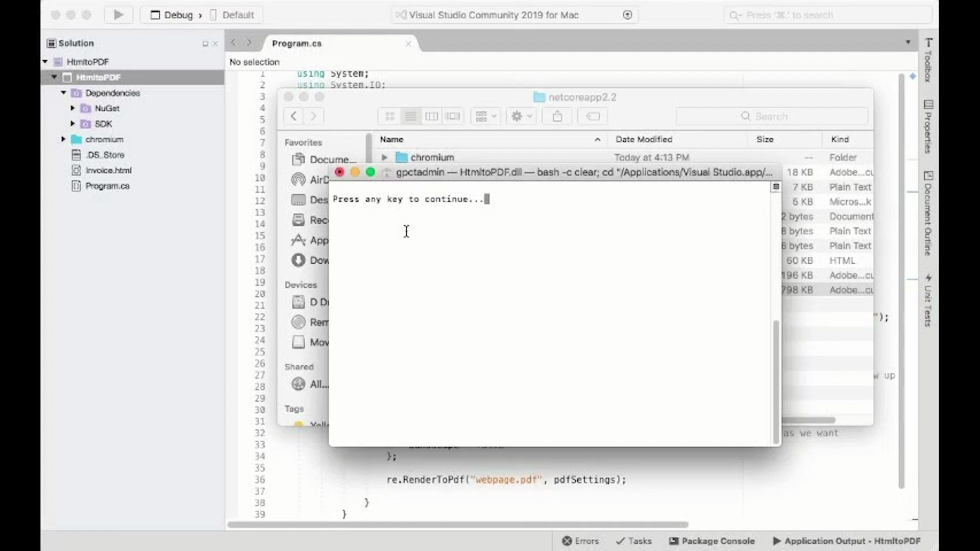Click the editor horizontal scrollbar
980x551 pixels.
[458, 524]
